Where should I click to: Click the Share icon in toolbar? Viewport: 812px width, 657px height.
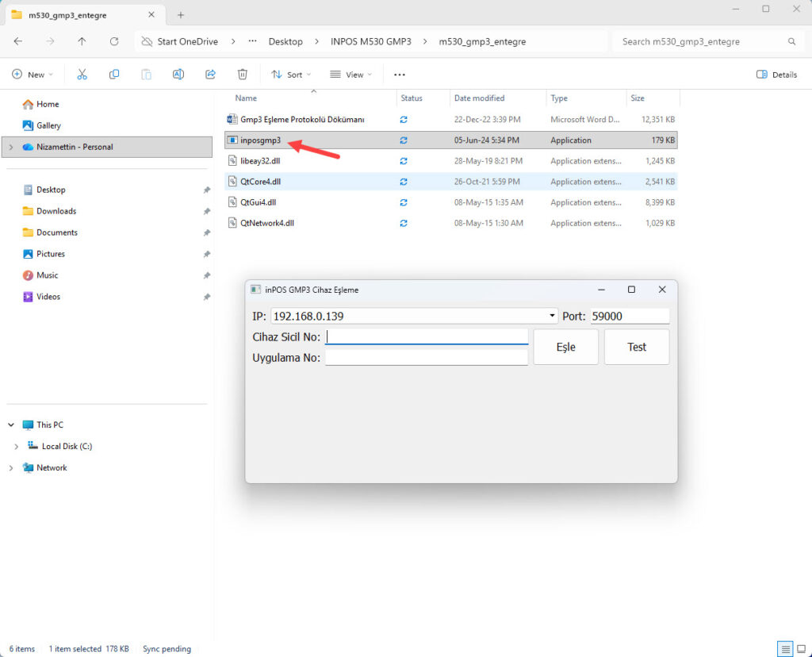coord(210,75)
